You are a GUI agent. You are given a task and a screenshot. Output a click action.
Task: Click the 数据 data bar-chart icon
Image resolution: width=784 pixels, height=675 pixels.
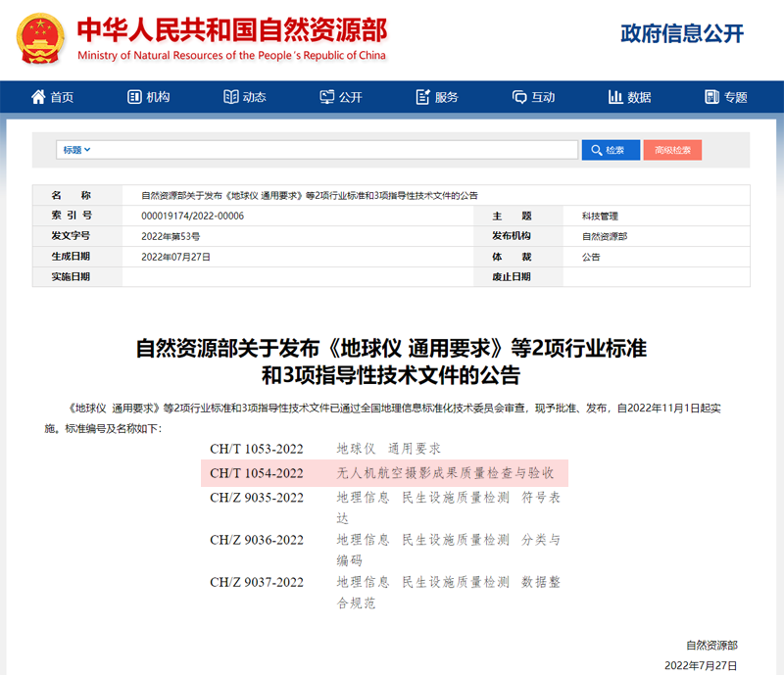[x=613, y=97]
